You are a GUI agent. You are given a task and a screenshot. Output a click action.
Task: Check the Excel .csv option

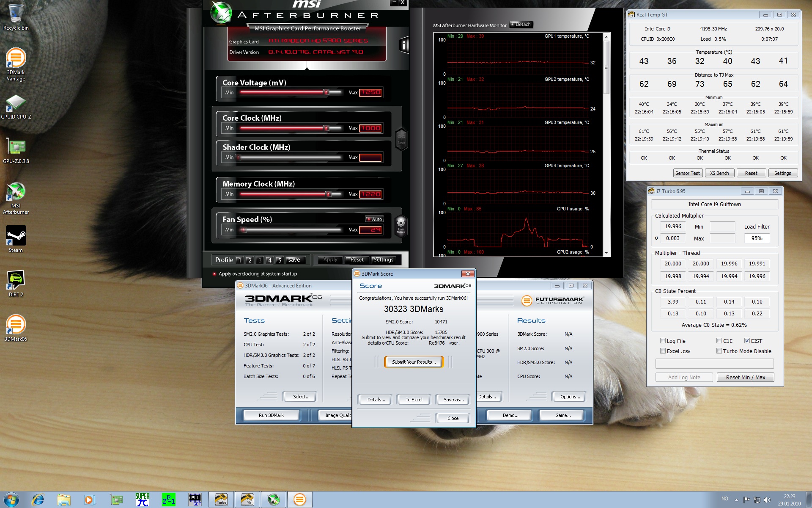click(663, 351)
